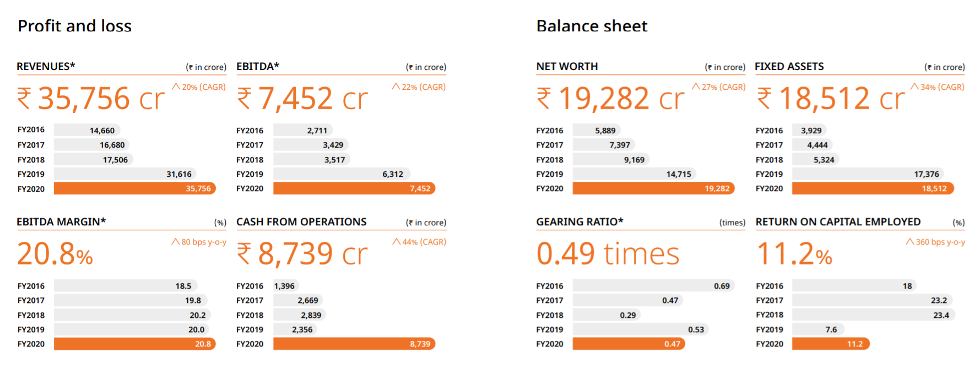
Task: Click the large 0.49 times figure
Action: [608, 254]
